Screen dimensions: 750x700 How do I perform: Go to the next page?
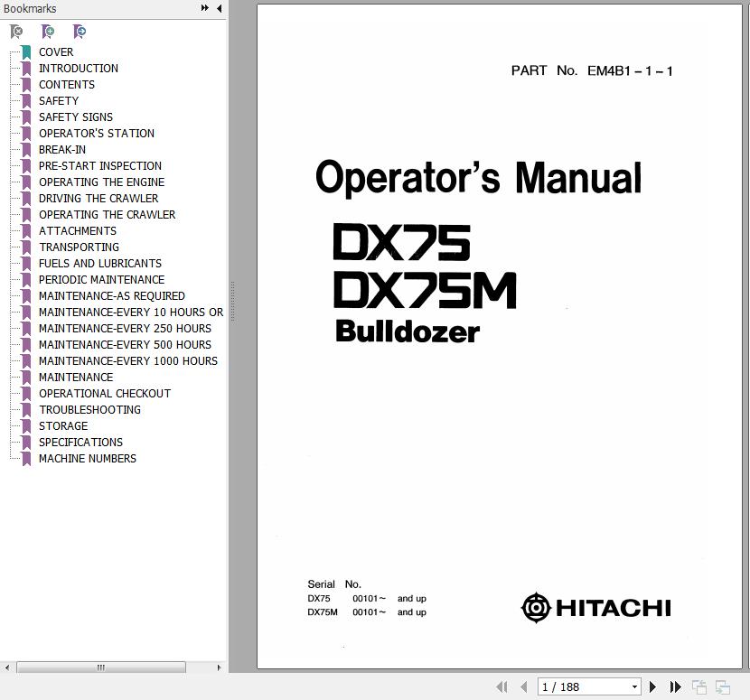652,687
